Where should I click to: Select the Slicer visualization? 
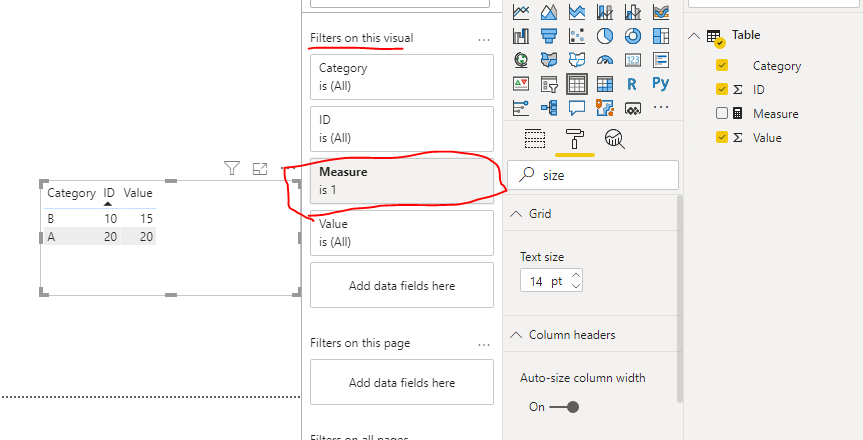pyautogui.click(x=549, y=84)
